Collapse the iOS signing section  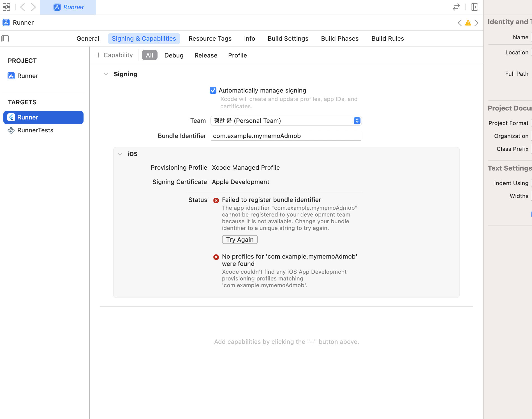120,154
